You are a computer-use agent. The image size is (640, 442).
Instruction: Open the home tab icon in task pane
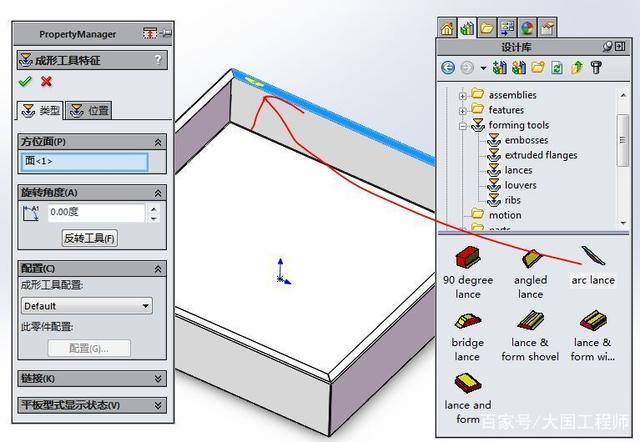pos(447,28)
